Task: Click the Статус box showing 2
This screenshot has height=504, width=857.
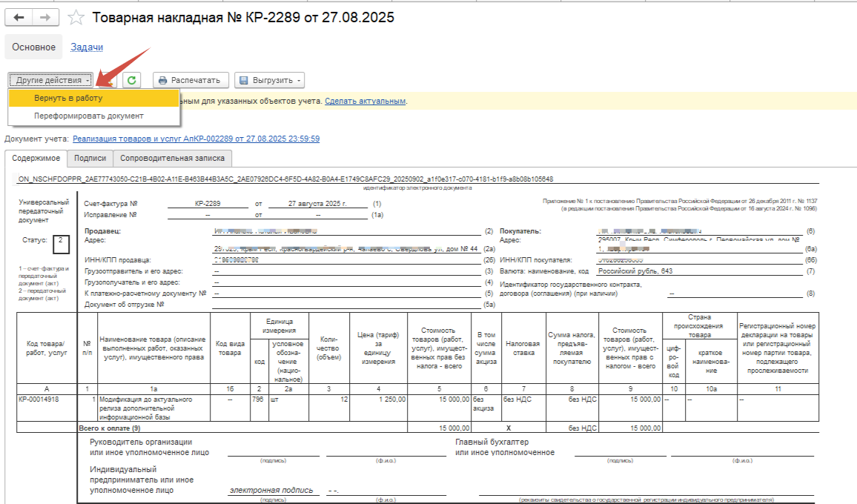Action: click(60, 241)
